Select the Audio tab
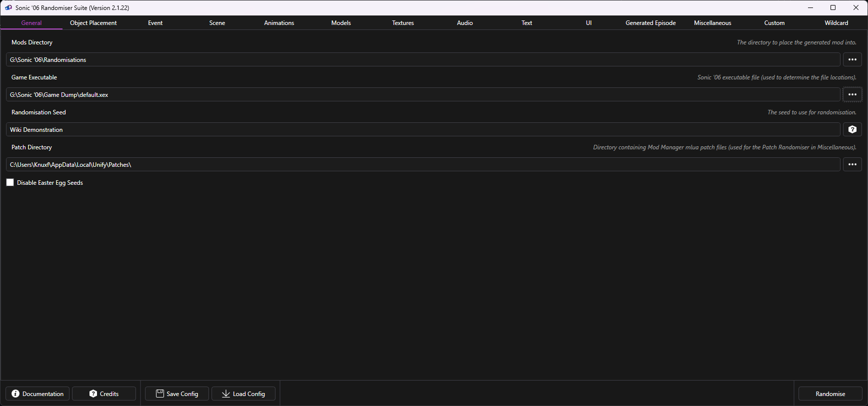 point(465,23)
